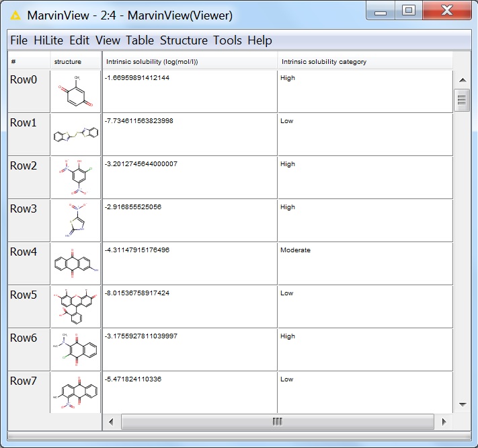Click the horizontal scrollbar left arrow
The image size is (478, 448).
coord(111,422)
